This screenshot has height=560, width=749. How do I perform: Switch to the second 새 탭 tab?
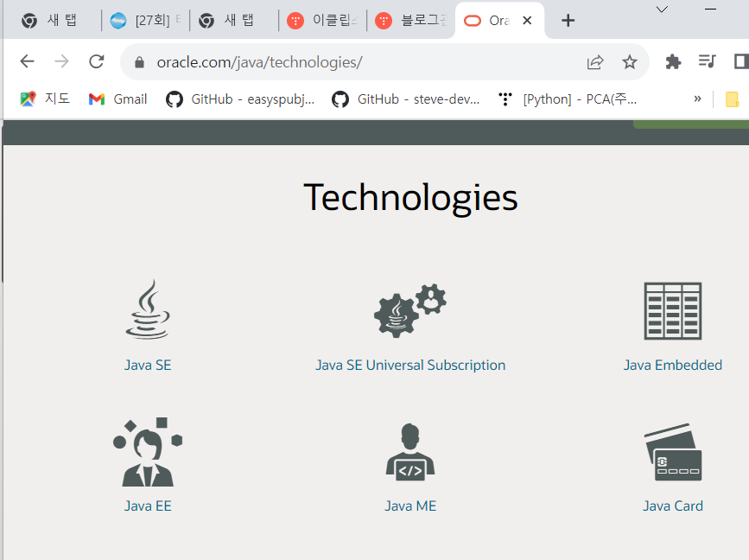point(234,21)
